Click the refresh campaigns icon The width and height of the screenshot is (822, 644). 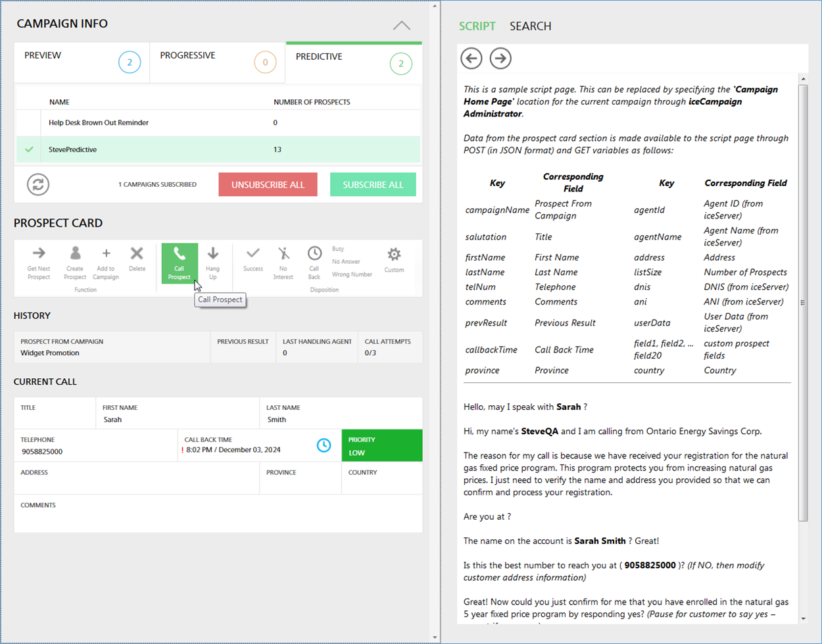click(x=38, y=185)
